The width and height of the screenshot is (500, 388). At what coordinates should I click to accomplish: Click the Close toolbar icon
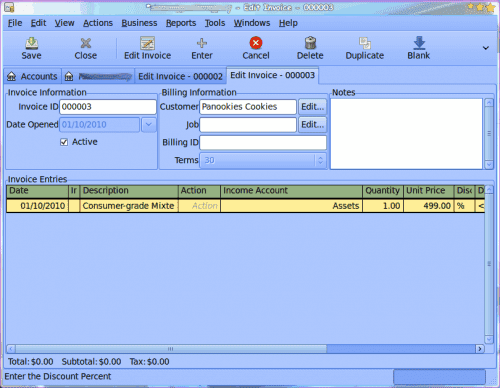pos(86,43)
